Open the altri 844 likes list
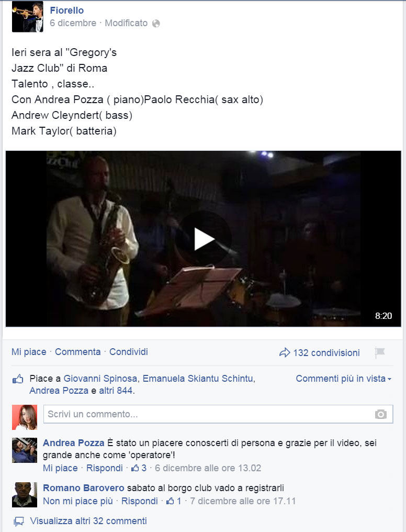Image resolution: width=406 pixels, height=532 pixels. (116, 391)
